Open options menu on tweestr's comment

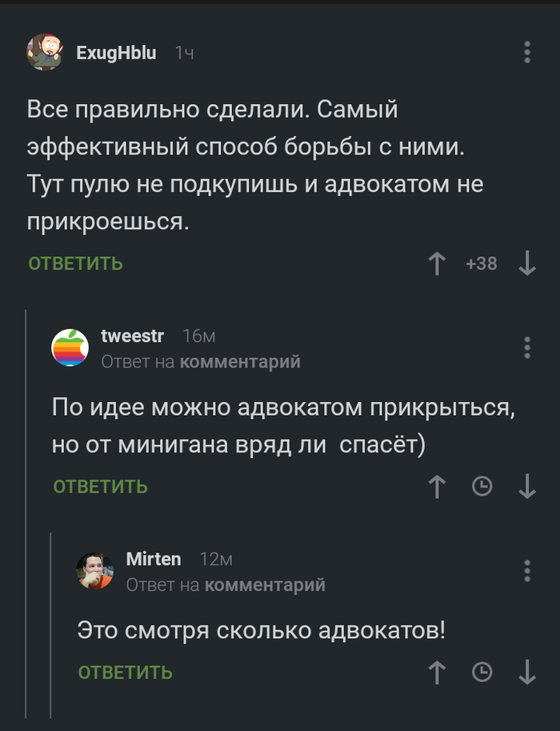click(526, 348)
